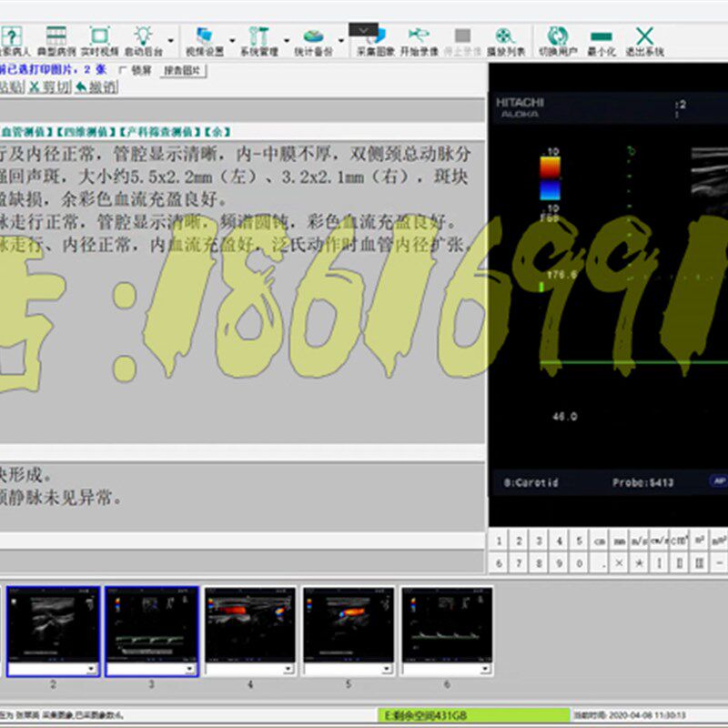Click the 统计备份 statistics backup icon

(x=313, y=40)
